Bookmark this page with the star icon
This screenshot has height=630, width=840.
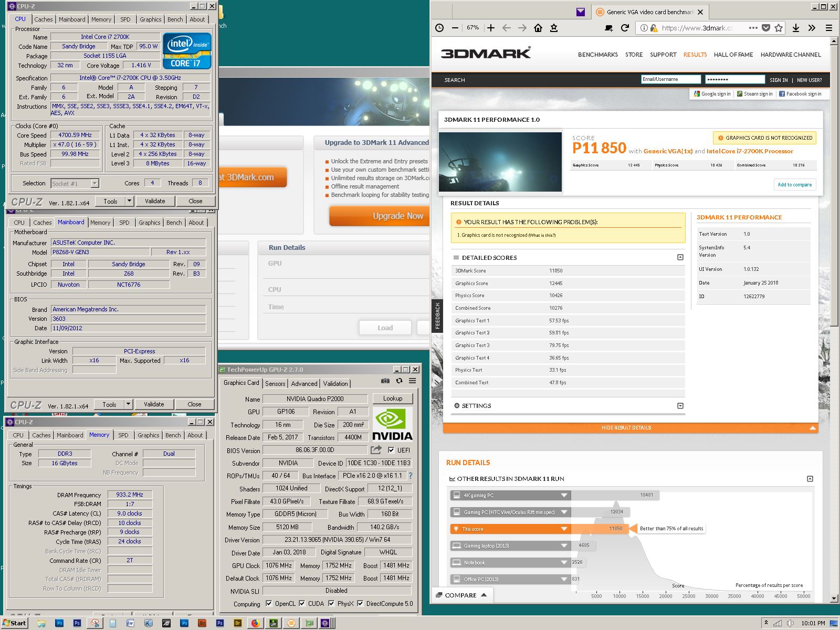click(779, 28)
